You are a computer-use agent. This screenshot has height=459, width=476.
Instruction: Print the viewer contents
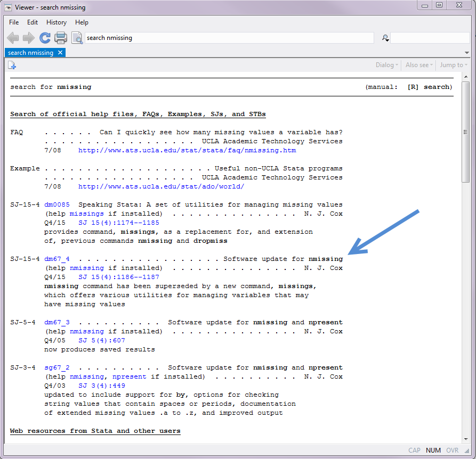pos(61,38)
